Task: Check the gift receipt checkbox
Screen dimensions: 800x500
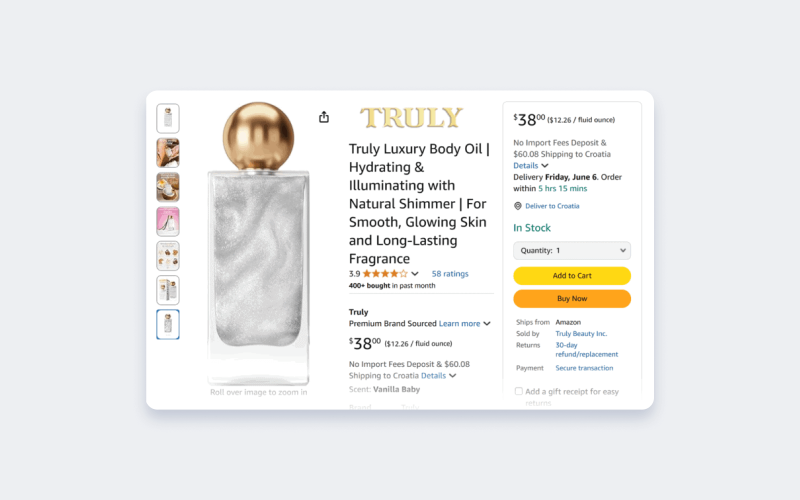Action: coord(518,391)
